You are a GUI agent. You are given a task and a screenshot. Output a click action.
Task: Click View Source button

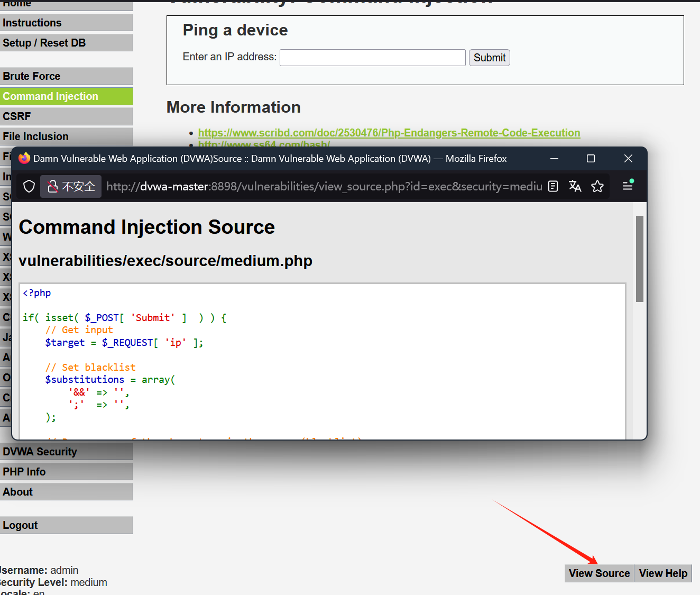click(599, 573)
